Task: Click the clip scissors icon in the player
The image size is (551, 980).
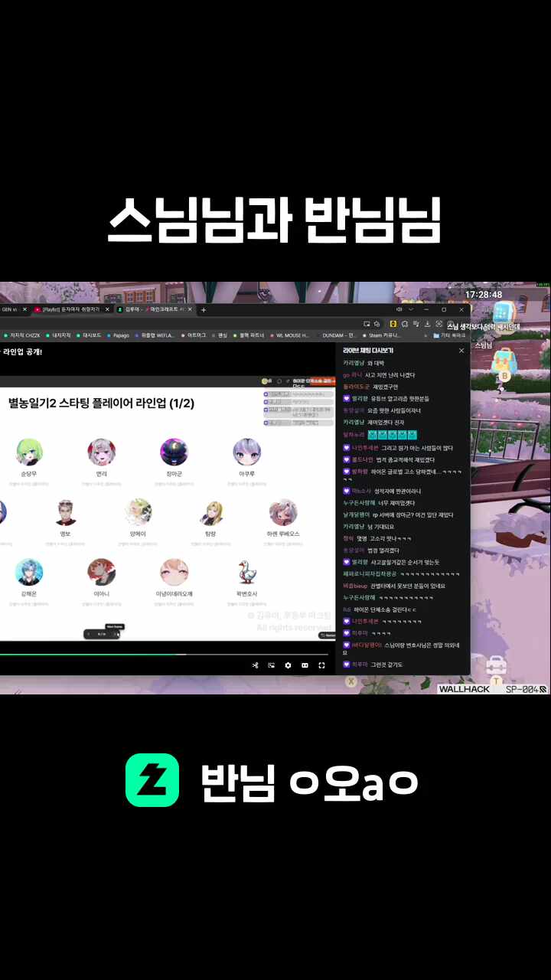Action: (x=255, y=665)
